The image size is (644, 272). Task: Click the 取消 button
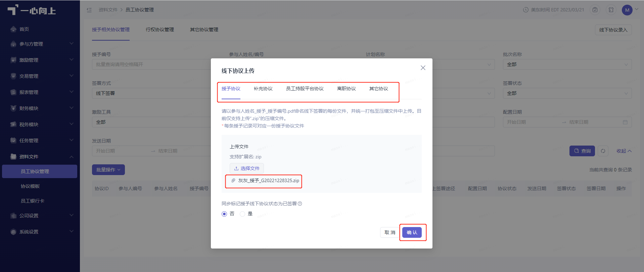[390, 232]
